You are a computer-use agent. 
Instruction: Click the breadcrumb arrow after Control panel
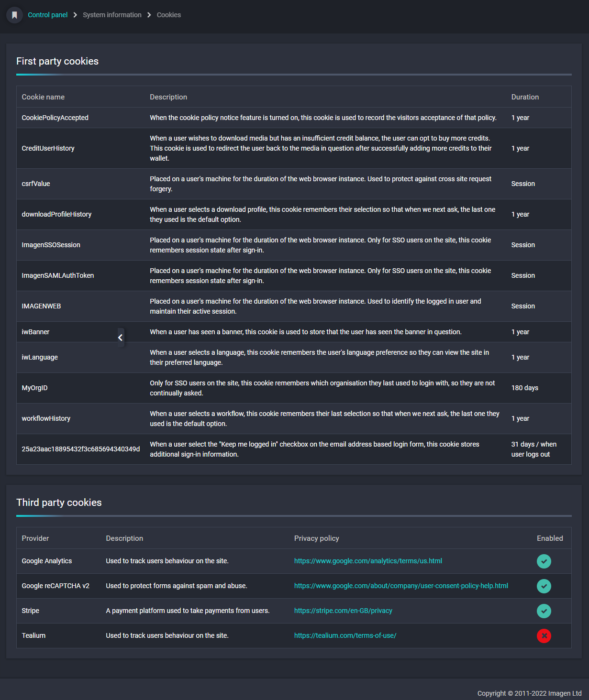pyautogui.click(x=75, y=15)
